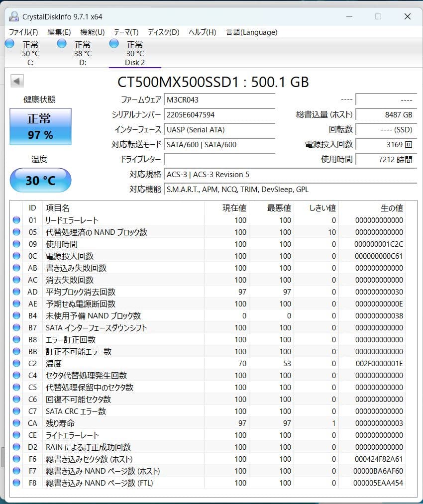Select raw value 002F0000001E in temperature row
Screen dimensions: 423x504
(379, 364)
